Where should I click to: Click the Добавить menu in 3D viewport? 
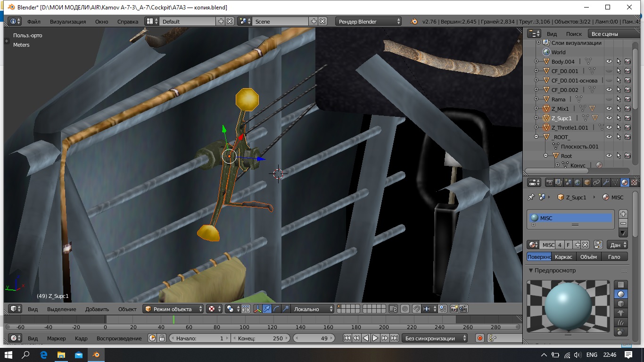pyautogui.click(x=97, y=309)
